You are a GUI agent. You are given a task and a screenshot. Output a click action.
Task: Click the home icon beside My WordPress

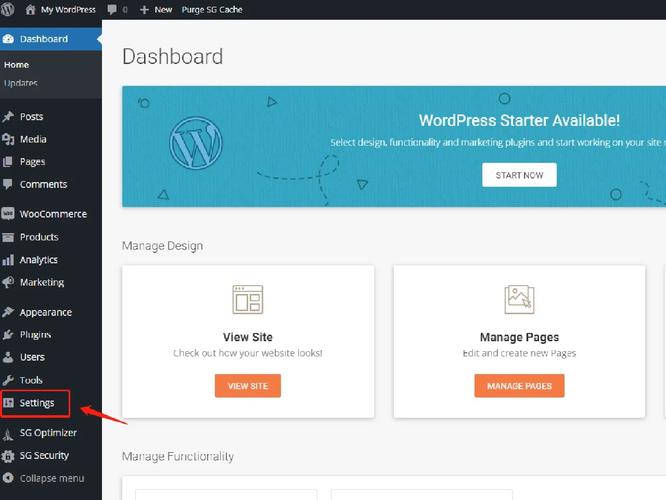click(30, 9)
